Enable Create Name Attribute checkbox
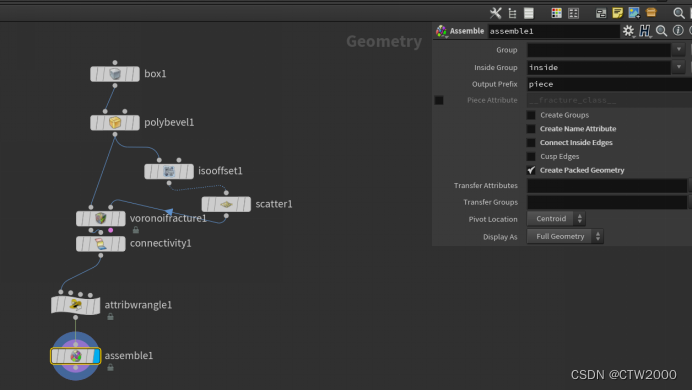Image resolution: width=693 pixels, height=390 pixels. coord(531,129)
